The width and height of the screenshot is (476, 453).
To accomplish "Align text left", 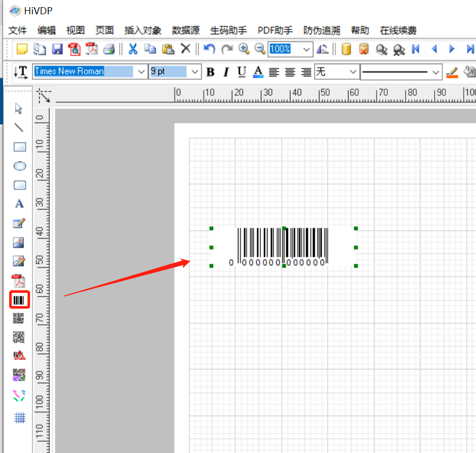I will click(x=274, y=72).
